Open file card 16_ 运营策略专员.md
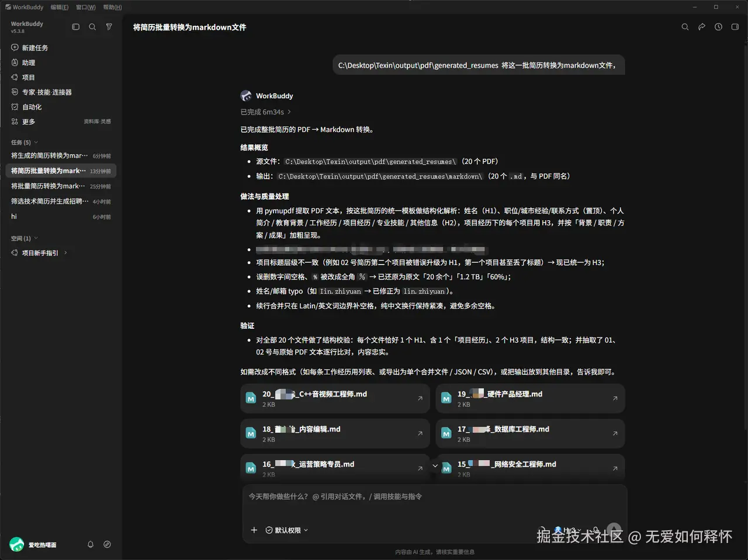The width and height of the screenshot is (748, 560). (x=335, y=468)
